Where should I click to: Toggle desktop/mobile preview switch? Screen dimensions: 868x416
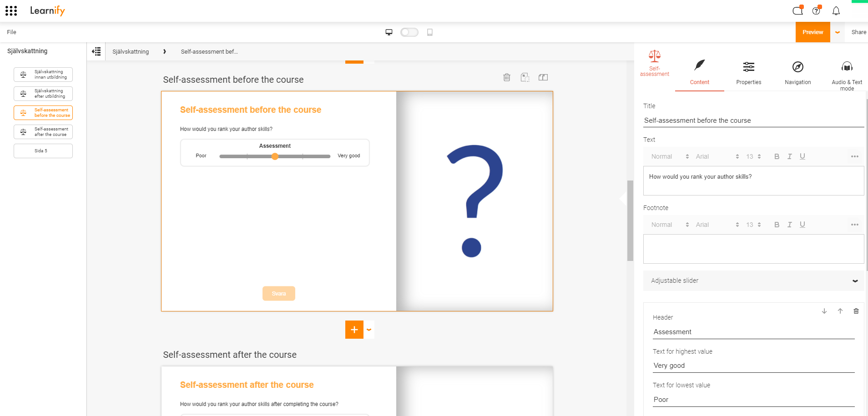pyautogui.click(x=409, y=32)
